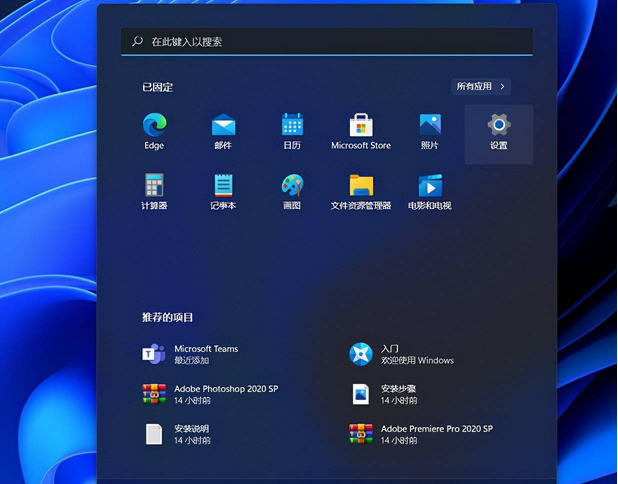Open the Calendar app (日历)
This screenshot has width=618, height=484.
[292, 125]
